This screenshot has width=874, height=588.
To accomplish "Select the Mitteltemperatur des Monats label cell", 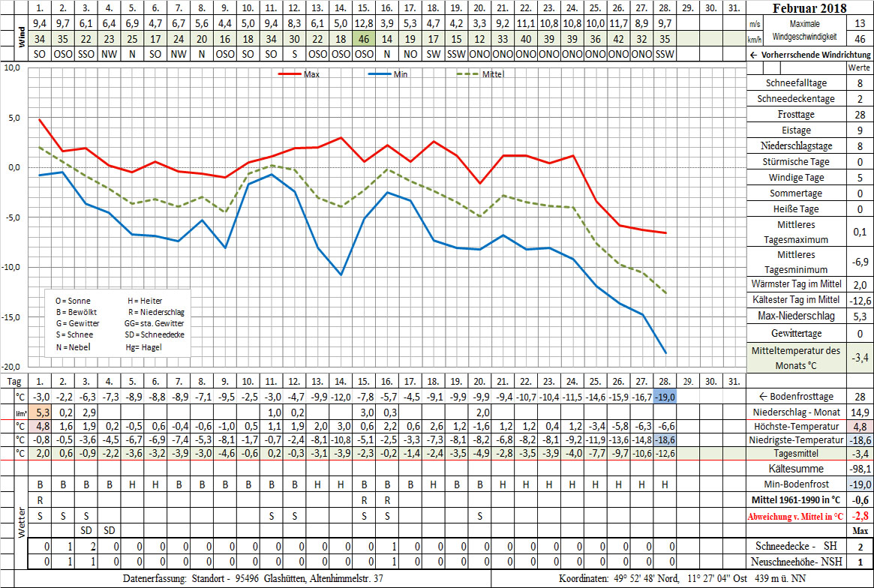I will (797, 358).
